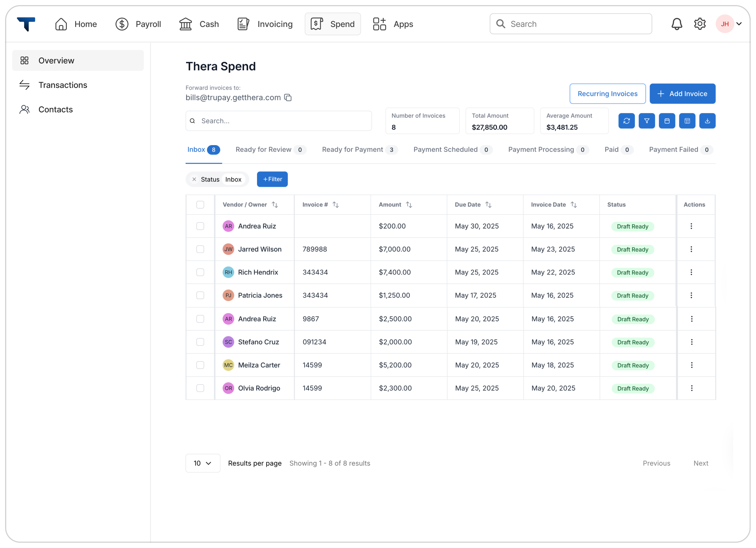Viewport: 756px width, 548px height.
Task: Sort by Amount column
Action: (409, 204)
